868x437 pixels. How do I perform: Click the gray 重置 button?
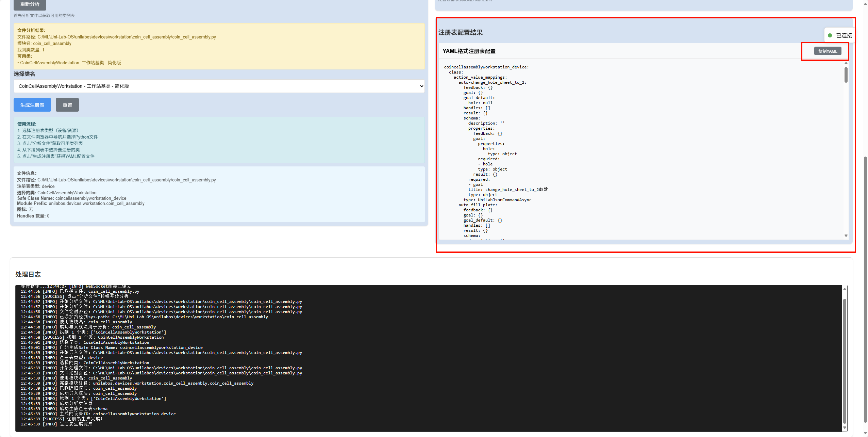67,105
